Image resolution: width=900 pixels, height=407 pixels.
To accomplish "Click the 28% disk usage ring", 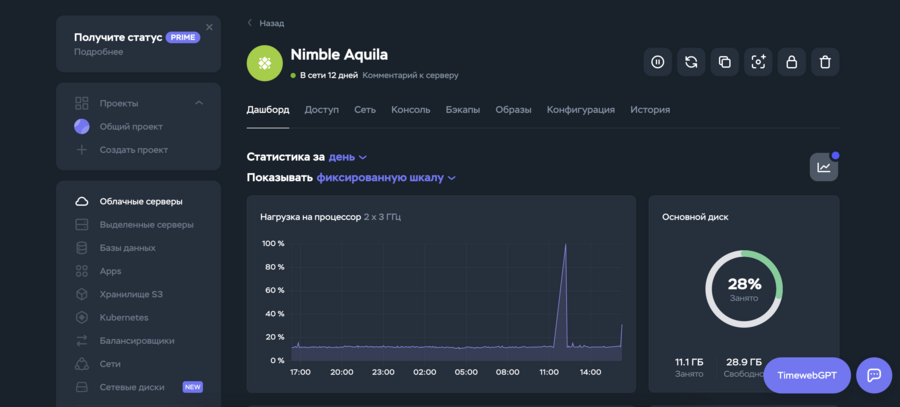I will (x=744, y=288).
